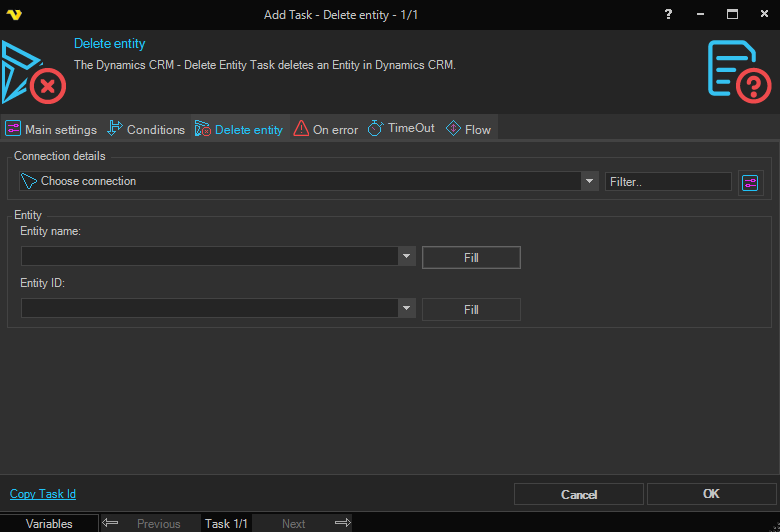Click the Copy Task Id link
The image size is (780, 532).
43,494
